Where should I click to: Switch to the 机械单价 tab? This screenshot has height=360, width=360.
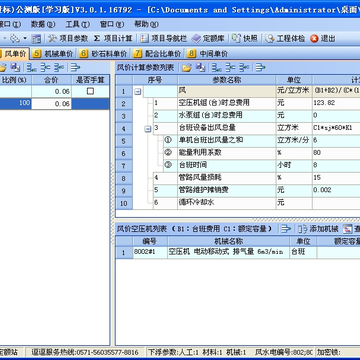point(53,54)
